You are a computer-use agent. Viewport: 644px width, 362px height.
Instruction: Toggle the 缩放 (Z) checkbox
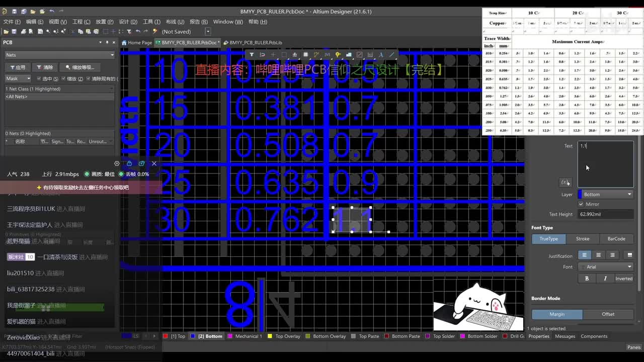tap(63, 78)
